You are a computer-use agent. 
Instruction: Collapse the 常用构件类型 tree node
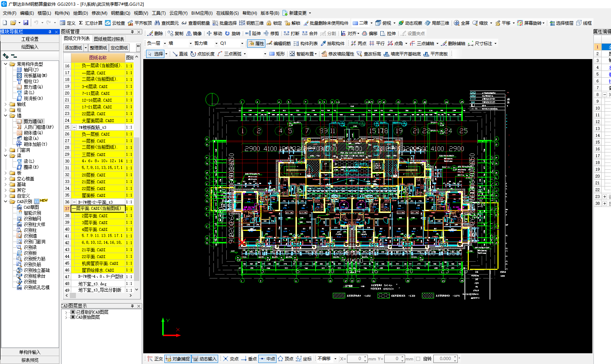coord(6,64)
